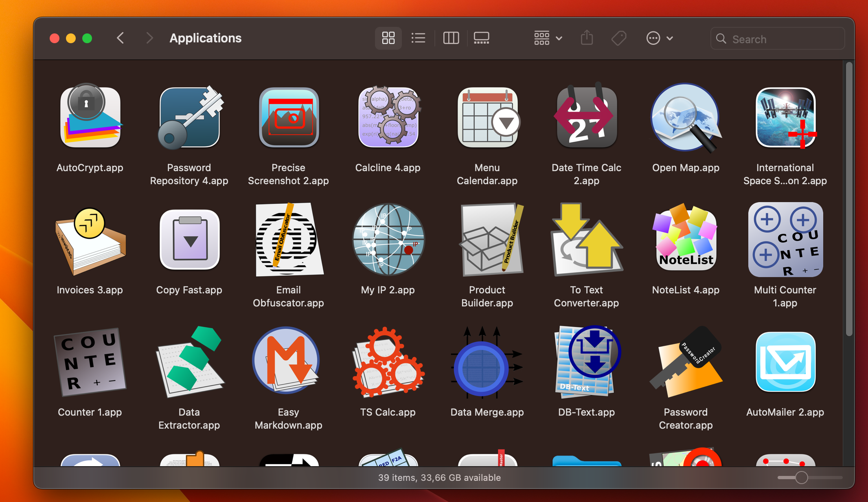Click the icon size slider
The image size is (868, 502).
click(x=809, y=478)
